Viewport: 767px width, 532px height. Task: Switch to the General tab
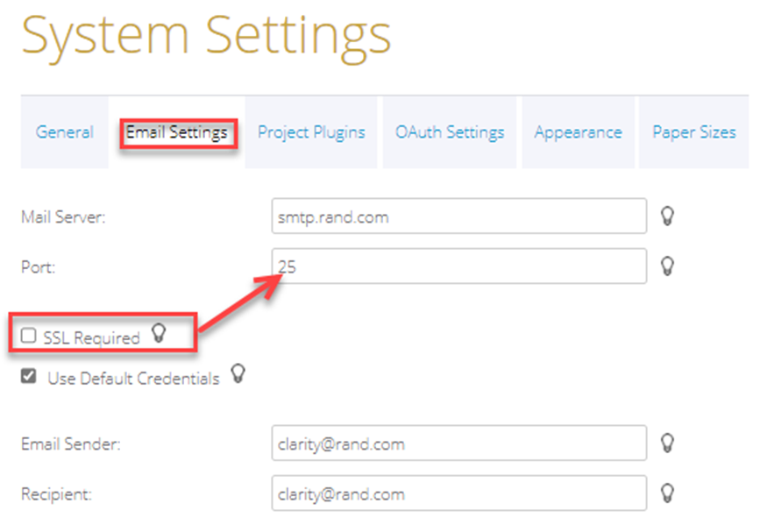click(x=65, y=132)
